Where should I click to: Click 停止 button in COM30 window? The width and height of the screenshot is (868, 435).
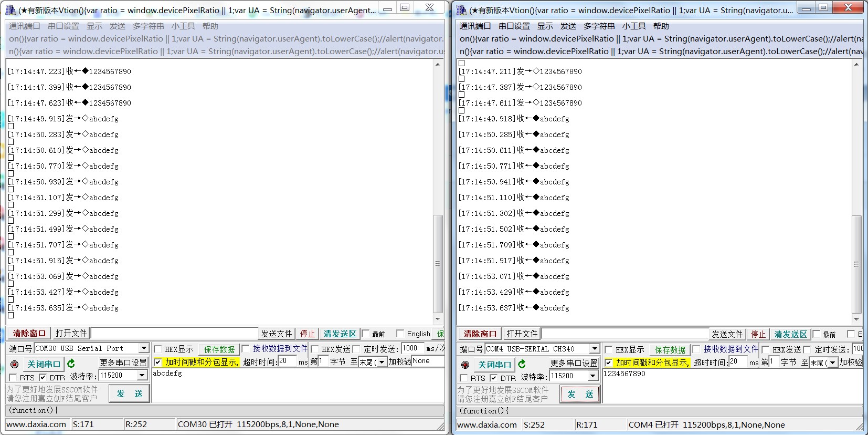tap(308, 334)
